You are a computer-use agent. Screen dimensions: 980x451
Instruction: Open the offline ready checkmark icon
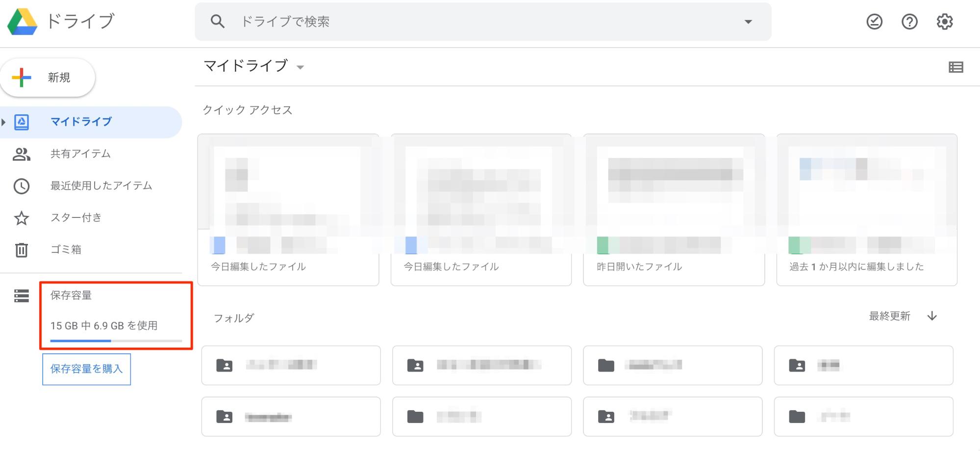[x=874, y=22]
